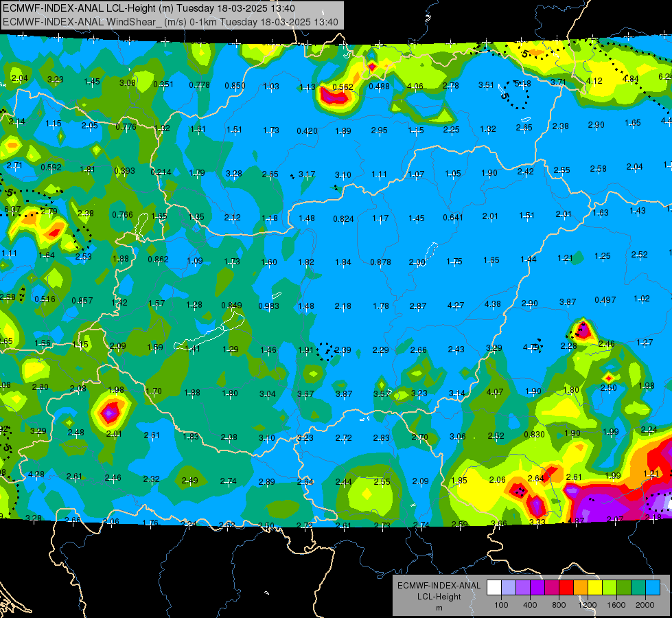Click the wind shear value 0.641

click(x=453, y=218)
